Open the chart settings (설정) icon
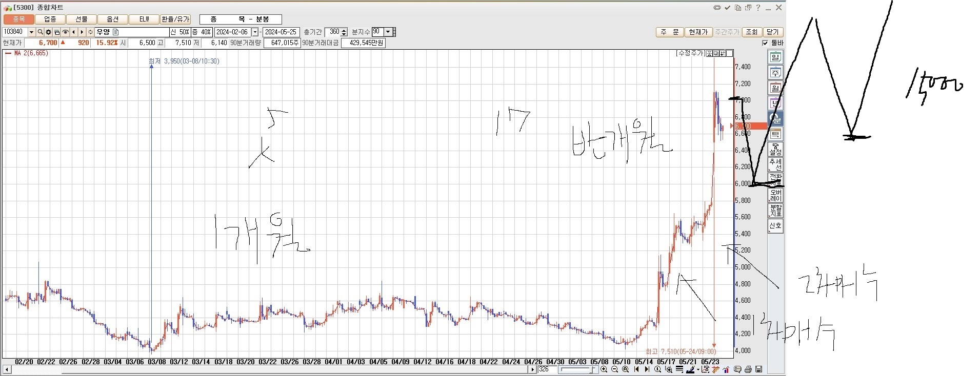The width and height of the screenshot is (980, 376). (775, 150)
